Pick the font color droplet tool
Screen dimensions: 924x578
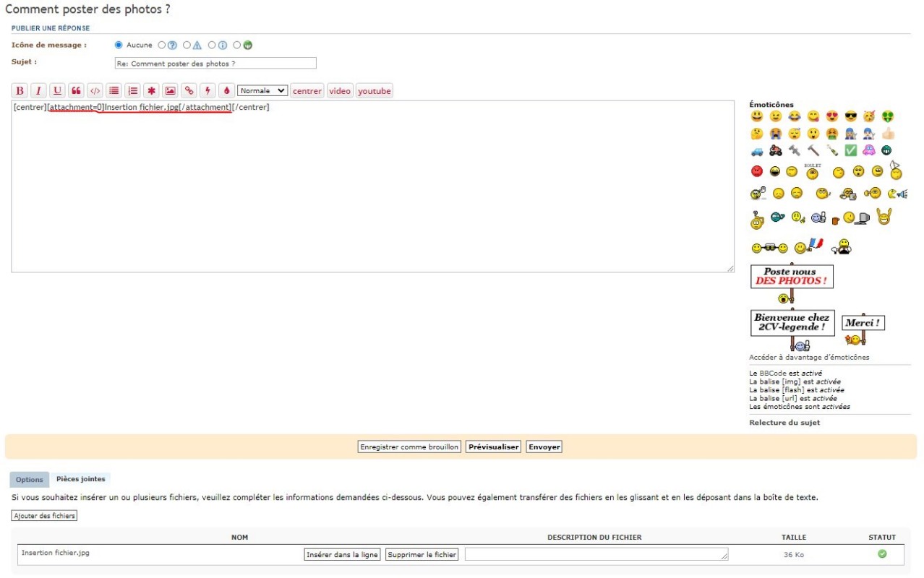pyautogui.click(x=226, y=91)
